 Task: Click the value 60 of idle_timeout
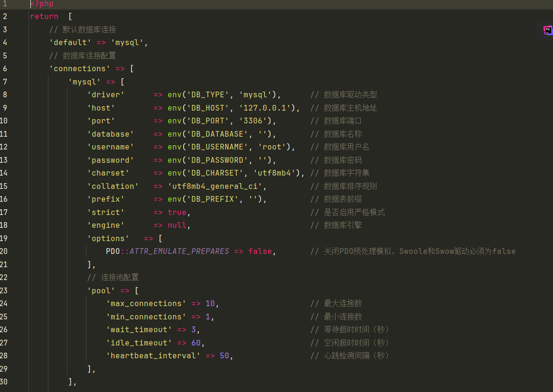pyautogui.click(x=196, y=343)
